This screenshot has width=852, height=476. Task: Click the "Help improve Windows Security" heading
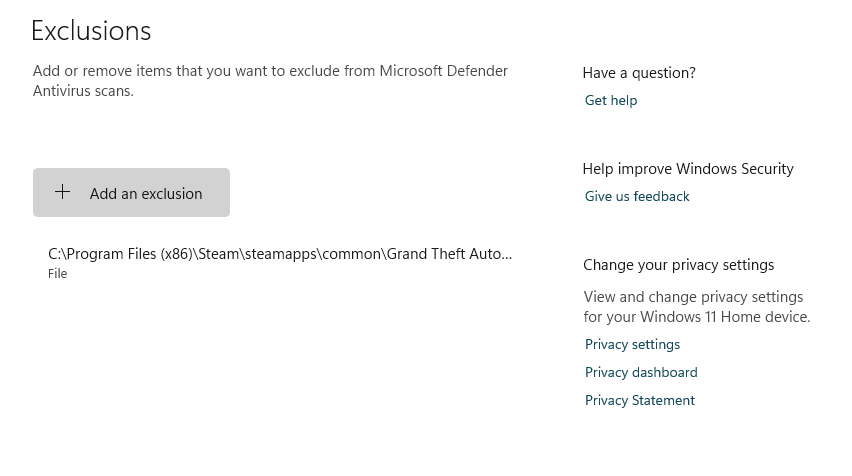coord(688,169)
